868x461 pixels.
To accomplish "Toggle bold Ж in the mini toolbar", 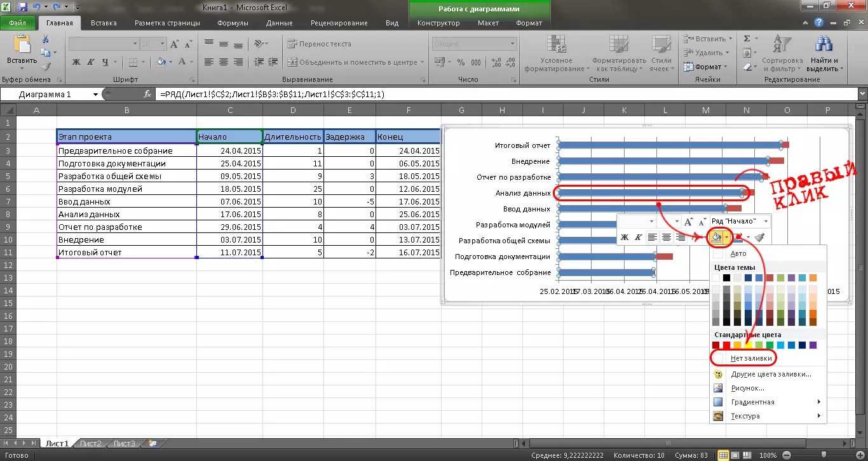I will (624, 237).
